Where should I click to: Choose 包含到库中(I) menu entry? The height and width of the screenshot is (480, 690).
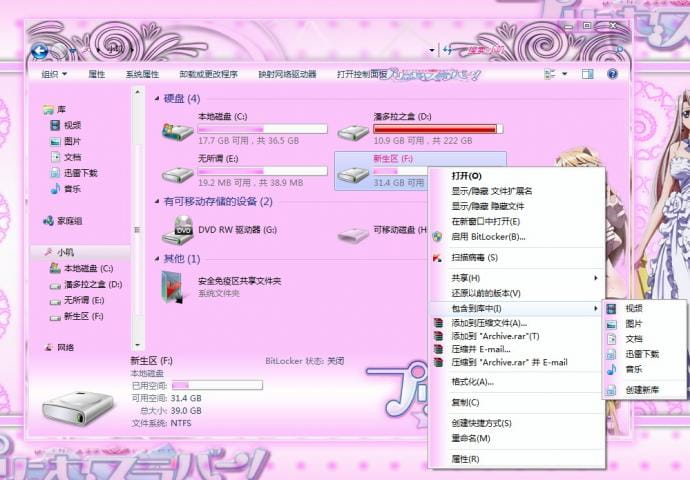[x=517, y=308]
